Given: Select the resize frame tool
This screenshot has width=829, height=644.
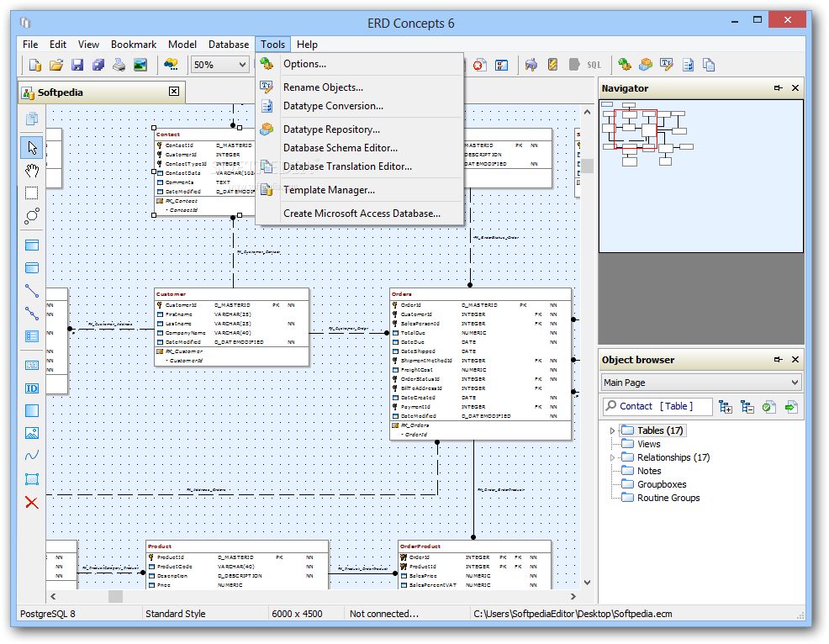Looking at the screenshot, I should point(32,479).
